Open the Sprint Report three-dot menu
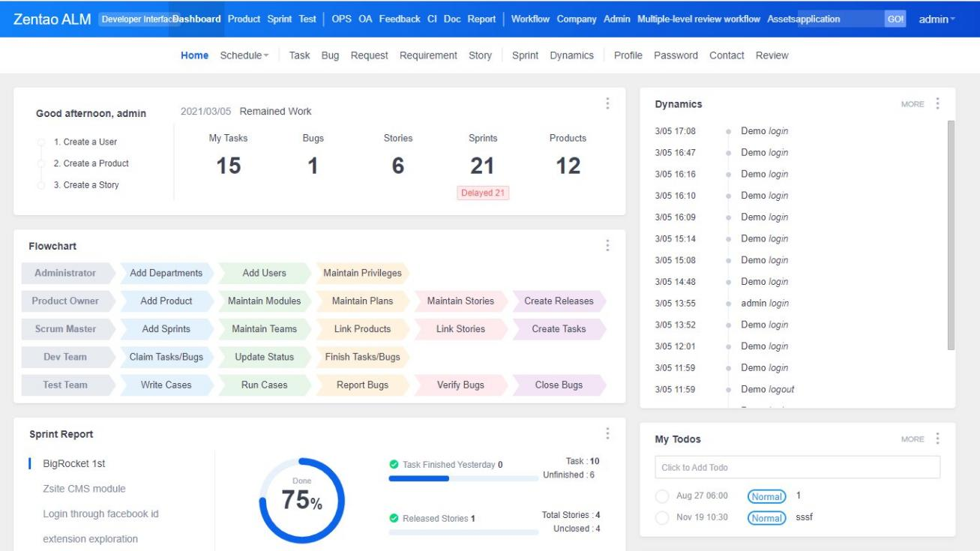Screen dimensions: 980x551 point(607,434)
